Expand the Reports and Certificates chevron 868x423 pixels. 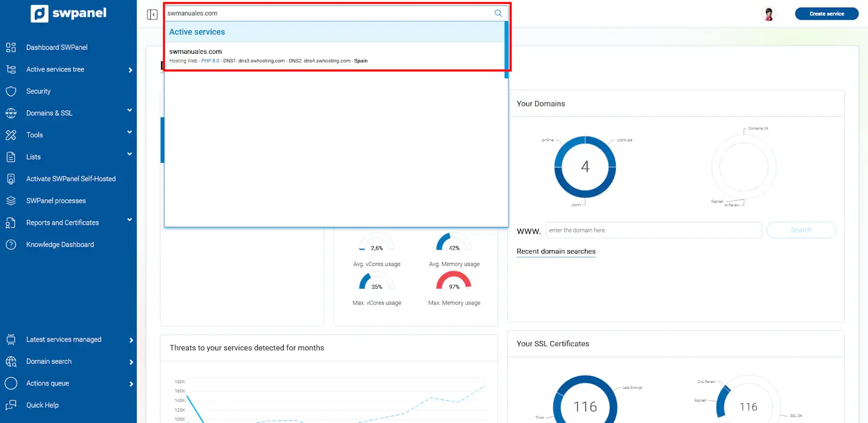click(x=130, y=220)
